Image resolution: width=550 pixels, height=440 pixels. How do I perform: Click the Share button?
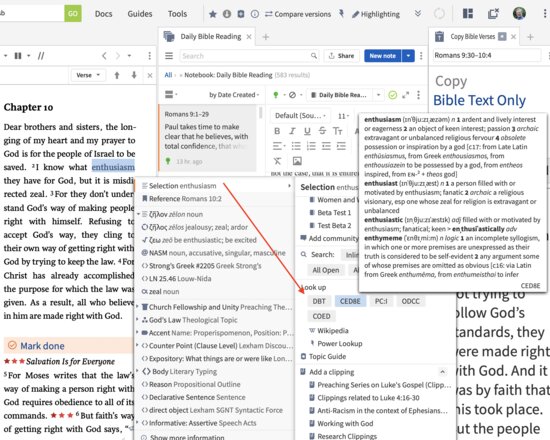(x=341, y=56)
